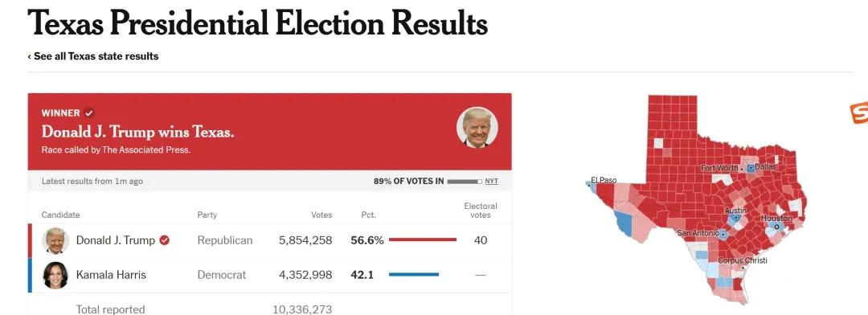
Task: Select the Houston marker on the map
Action: coord(776,227)
